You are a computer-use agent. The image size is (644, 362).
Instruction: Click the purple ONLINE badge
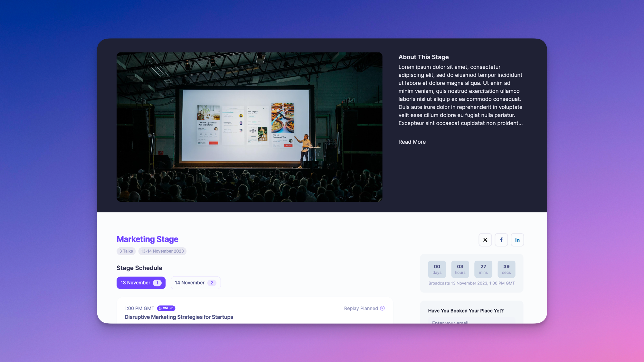pos(166,308)
